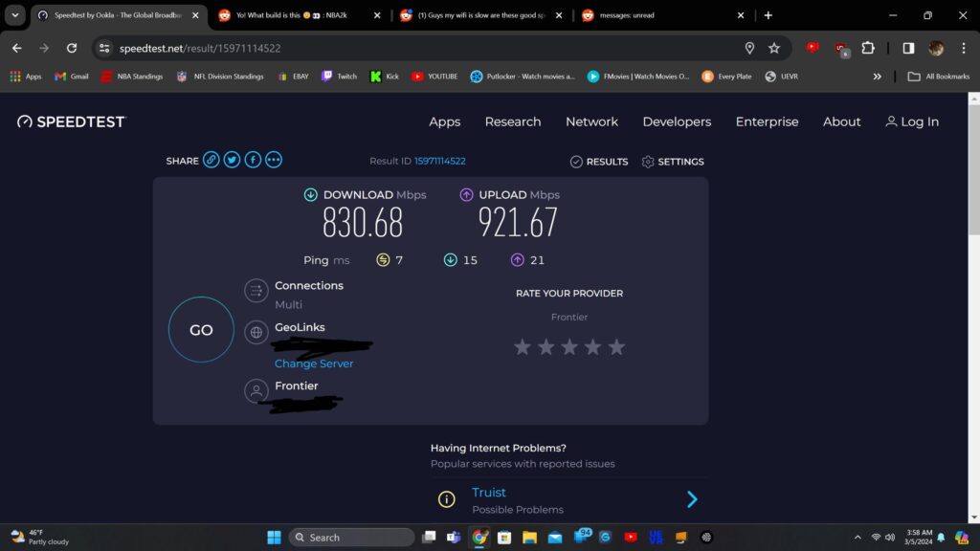The height and width of the screenshot is (551, 980).
Task: Click the taskbar Search box
Action: (x=351, y=538)
